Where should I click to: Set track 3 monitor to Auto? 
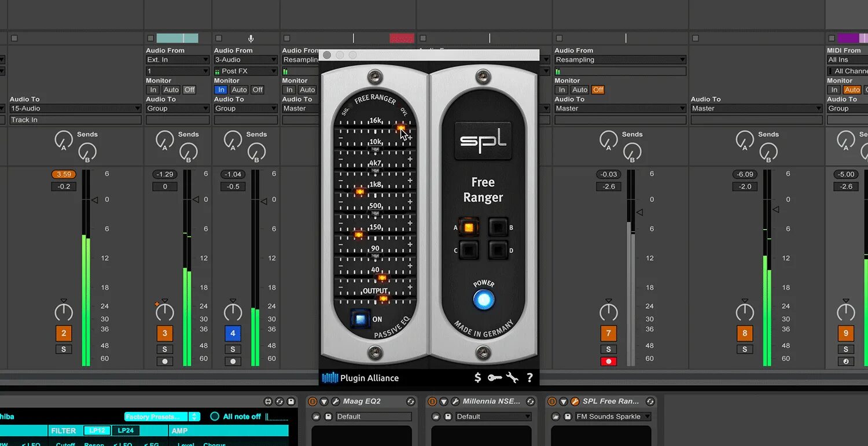pos(171,90)
